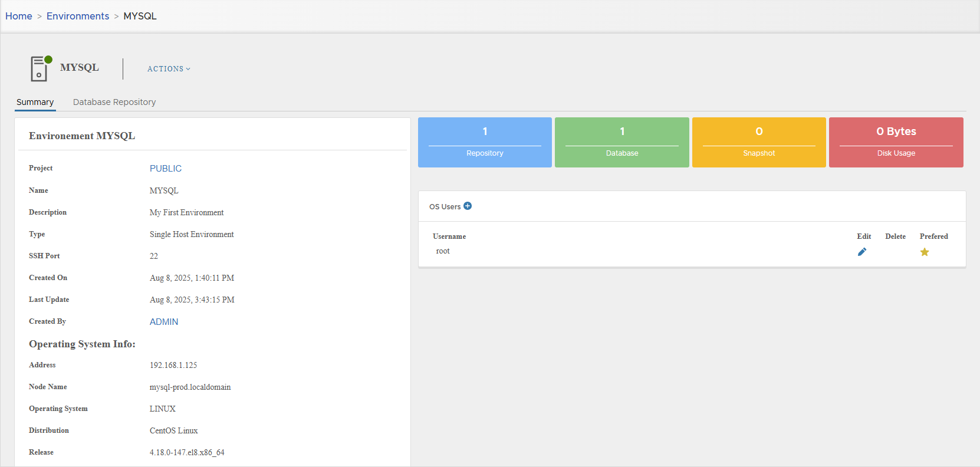Add a new OS user with plus icon

[468, 206]
